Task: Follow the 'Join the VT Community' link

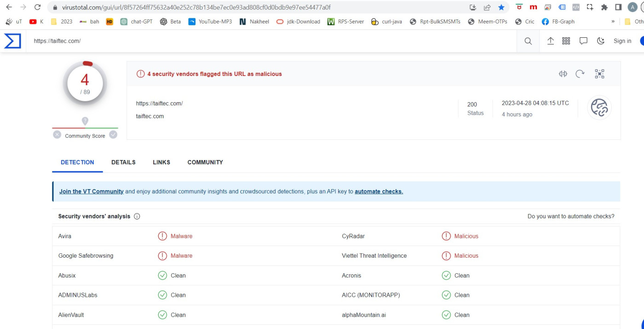Action: (92, 191)
